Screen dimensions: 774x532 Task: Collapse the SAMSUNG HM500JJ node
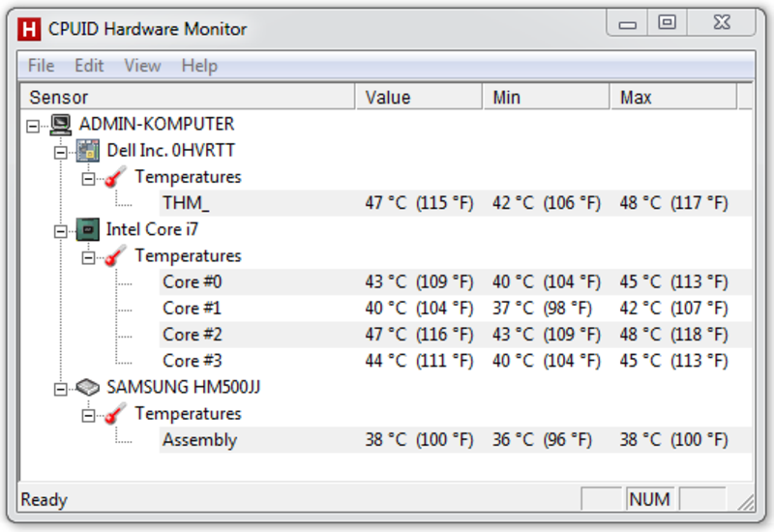(60, 390)
